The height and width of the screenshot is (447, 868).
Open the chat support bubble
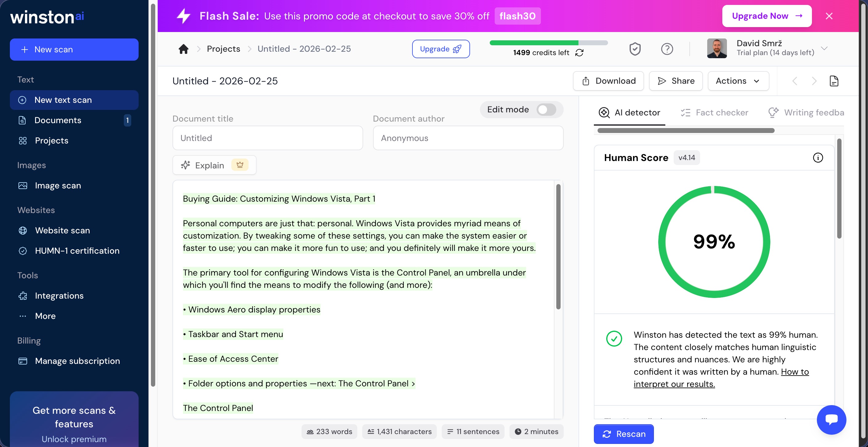(x=831, y=419)
